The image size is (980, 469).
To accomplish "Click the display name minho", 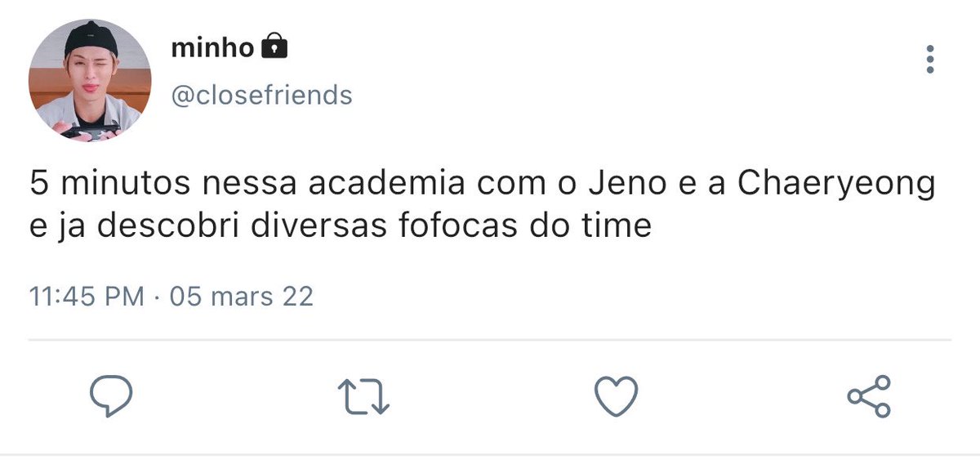I will point(212,49).
